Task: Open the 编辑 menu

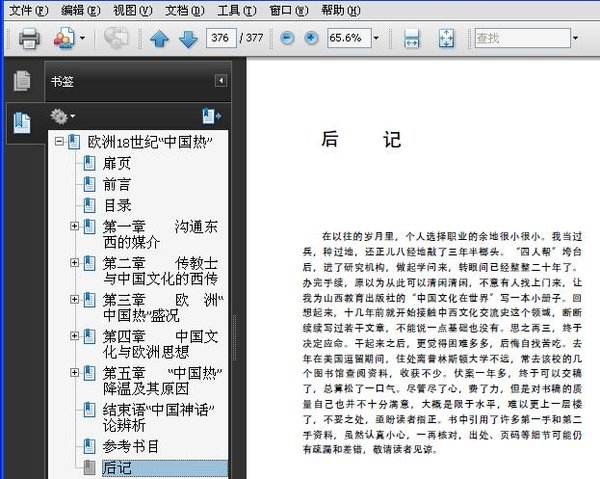Action: pyautogui.click(x=80, y=10)
